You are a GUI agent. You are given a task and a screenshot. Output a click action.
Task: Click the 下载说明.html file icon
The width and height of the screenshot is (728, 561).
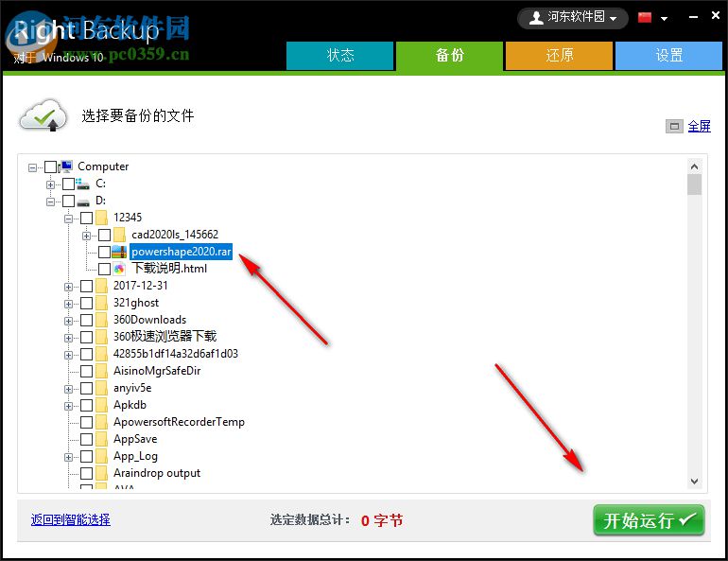tap(119, 269)
